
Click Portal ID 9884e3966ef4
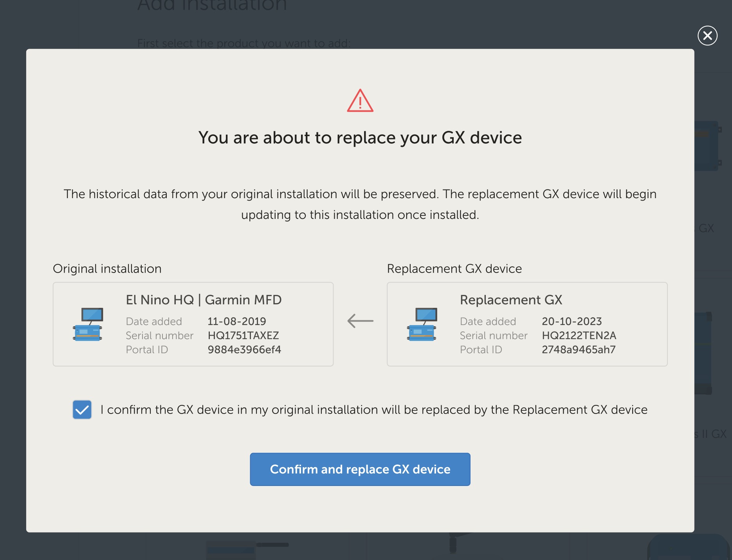pos(244,350)
